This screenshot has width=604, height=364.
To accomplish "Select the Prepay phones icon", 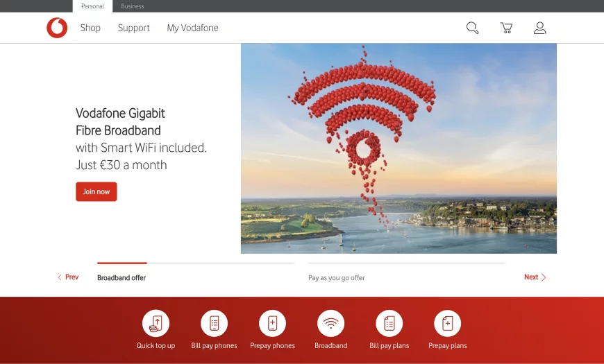I will coord(272,323).
